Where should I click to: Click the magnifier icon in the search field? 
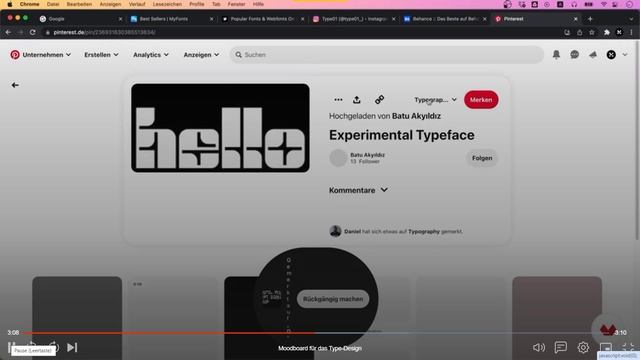238,55
